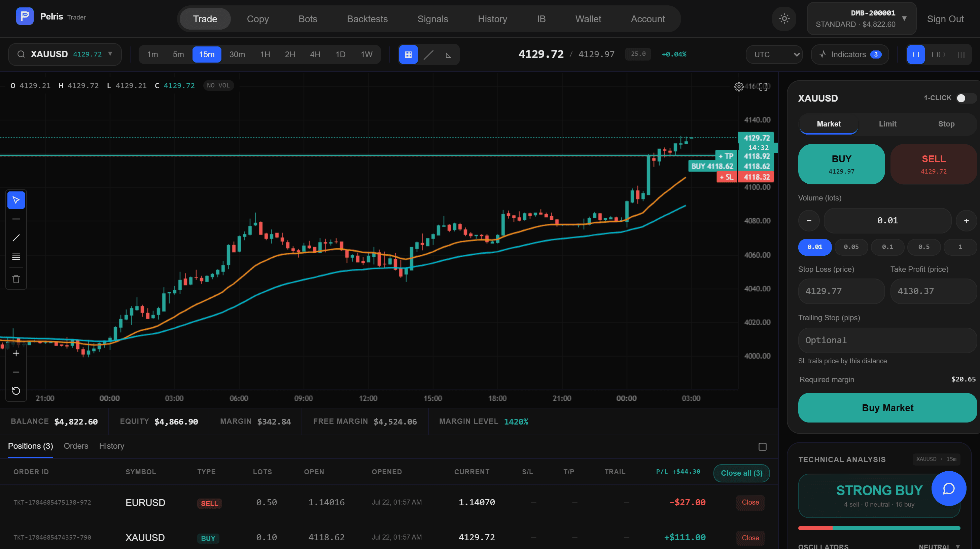
Task: Open the chat support bubble
Action: click(x=948, y=488)
